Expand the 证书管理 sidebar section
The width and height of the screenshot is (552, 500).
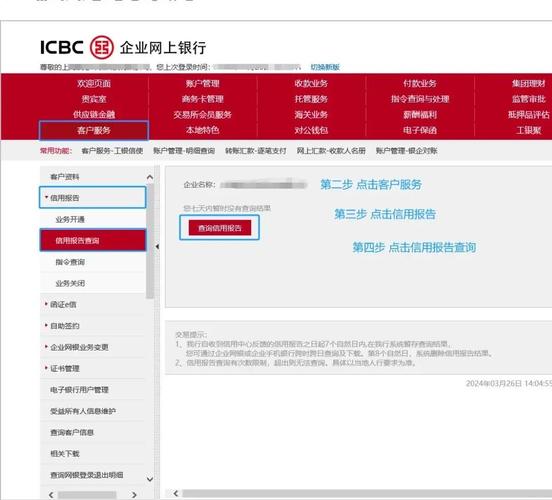click(x=62, y=368)
